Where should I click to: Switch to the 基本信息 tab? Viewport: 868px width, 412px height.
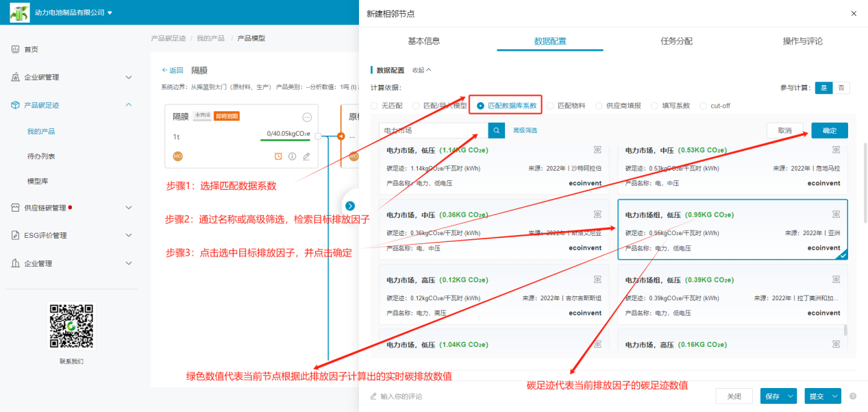[x=424, y=41]
